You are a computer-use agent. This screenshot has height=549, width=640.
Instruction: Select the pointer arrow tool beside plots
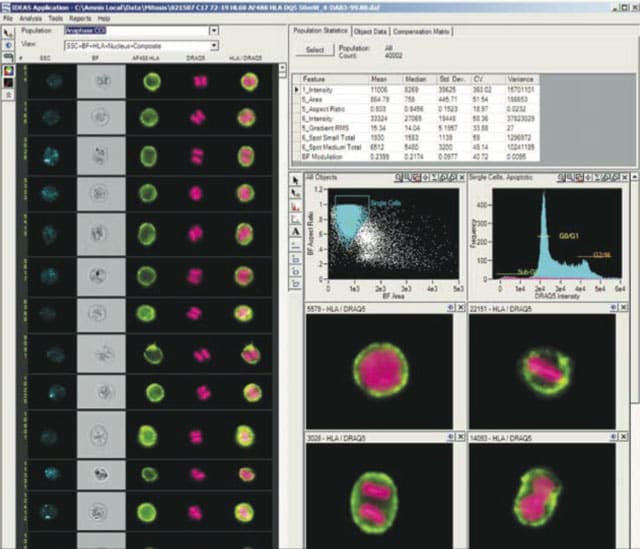[296, 180]
